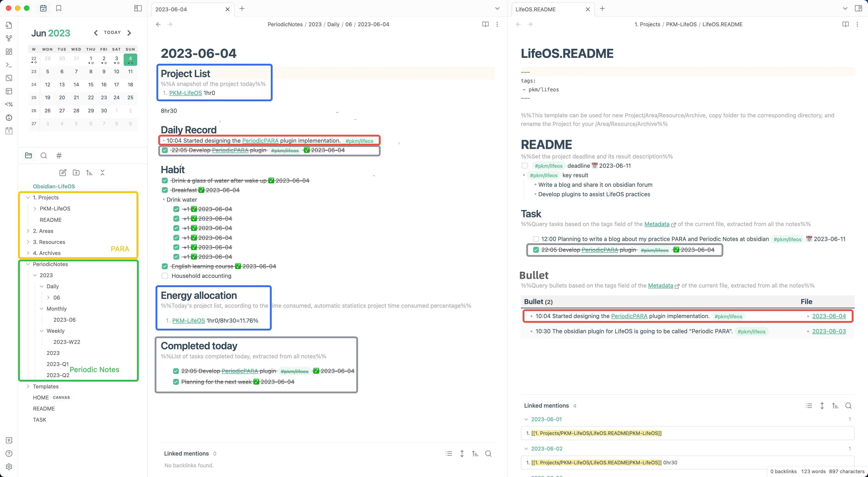Create a new folder in file explorer
Viewport: 868px width, 477px height.
(76, 172)
